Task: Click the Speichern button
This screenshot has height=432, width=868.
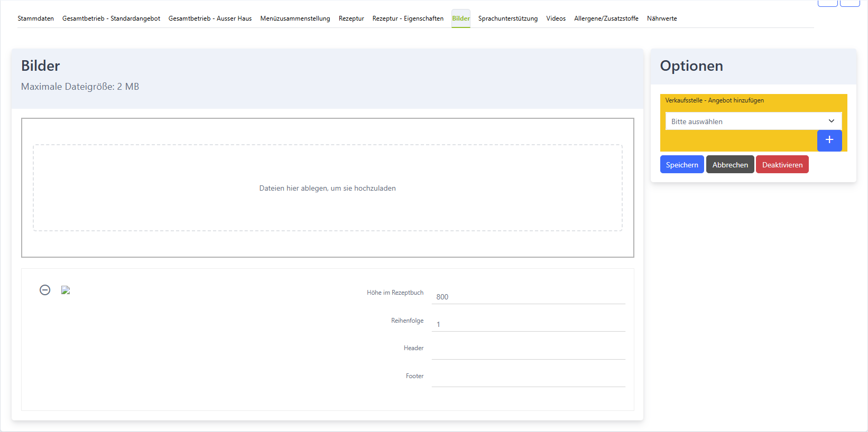Action: click(682, 164)
